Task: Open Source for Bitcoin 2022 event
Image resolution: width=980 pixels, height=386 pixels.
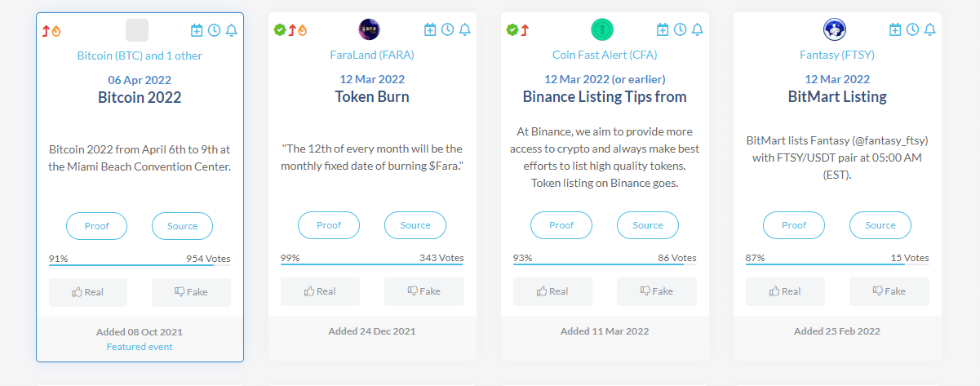Action: (x=182, y=226)
